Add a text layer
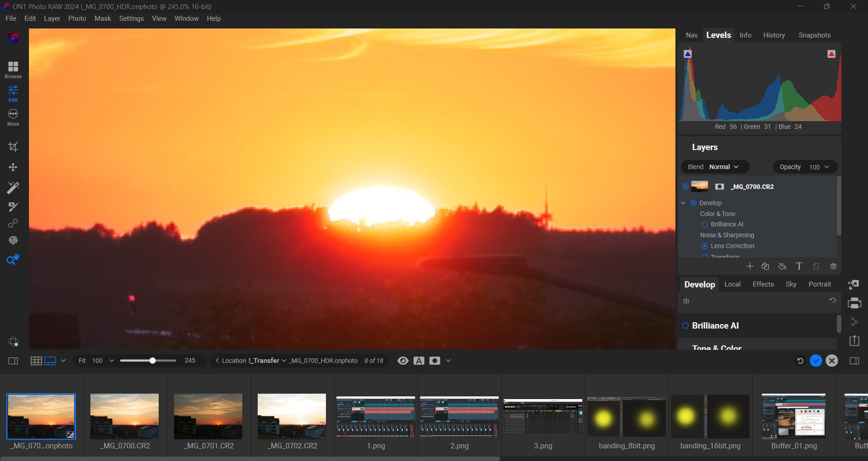 tap(799, 266)
